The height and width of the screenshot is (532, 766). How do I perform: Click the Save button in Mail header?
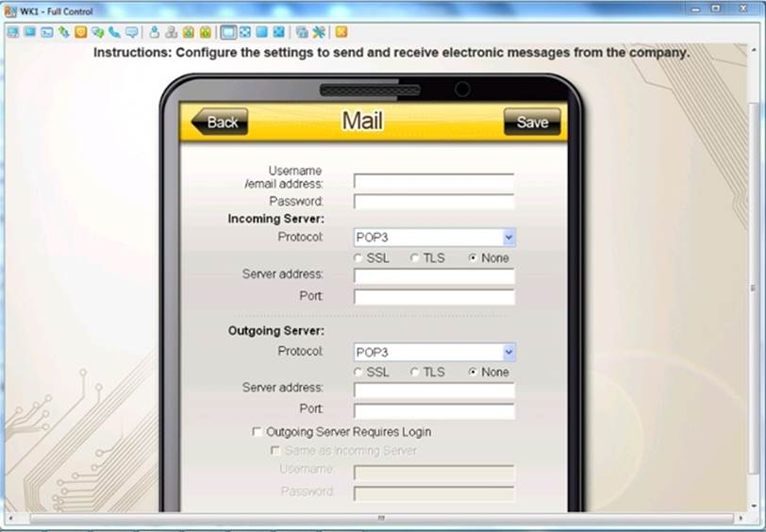(x=532, y=123)
